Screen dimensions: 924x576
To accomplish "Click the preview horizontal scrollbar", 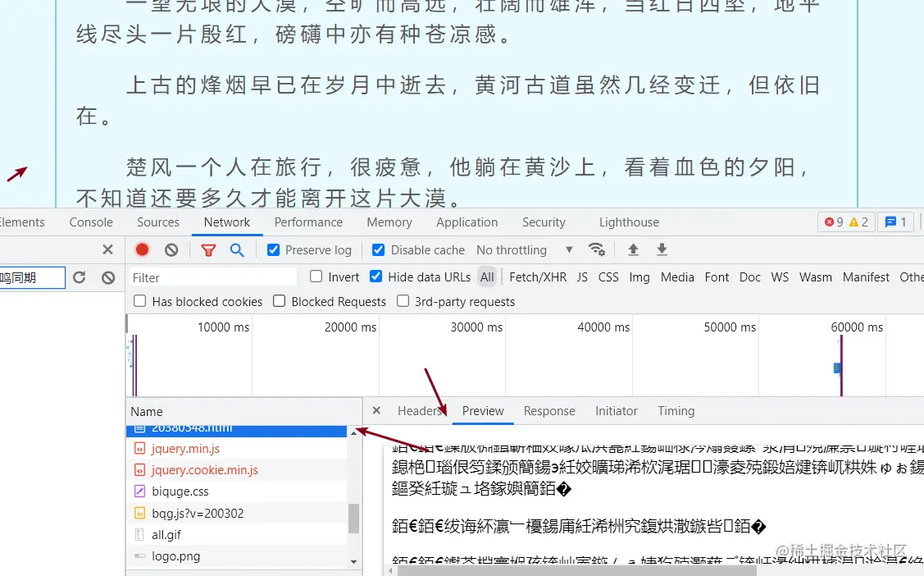I will tap(576, 571).
